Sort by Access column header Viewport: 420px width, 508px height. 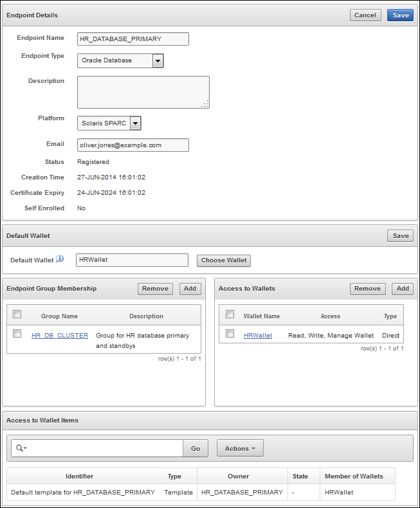click(x=330, y=316)
